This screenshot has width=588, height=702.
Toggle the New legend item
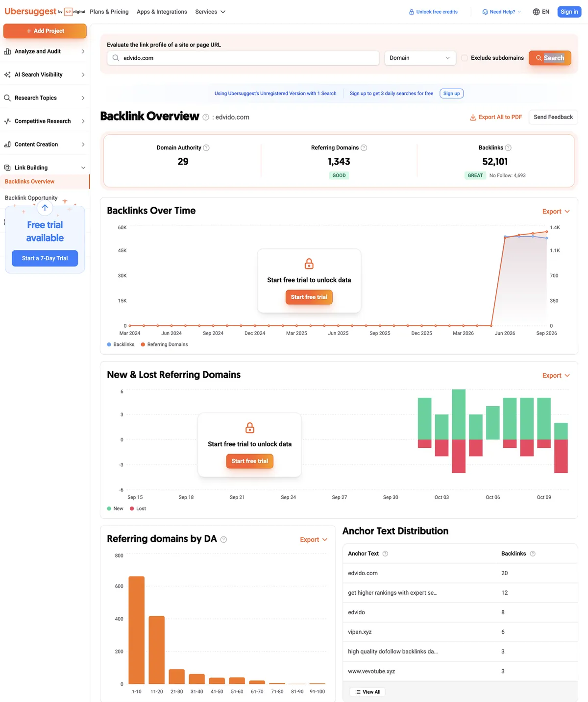[115, 508]
